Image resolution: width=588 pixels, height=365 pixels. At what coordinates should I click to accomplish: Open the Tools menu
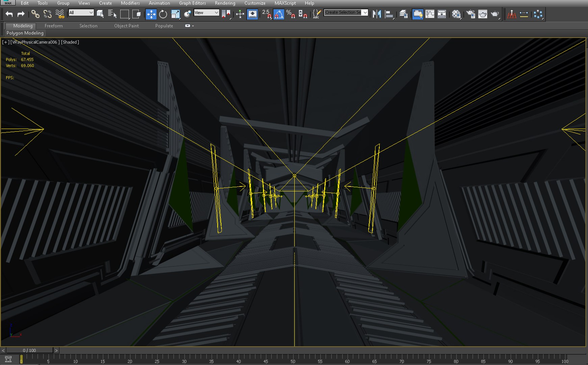43,3
